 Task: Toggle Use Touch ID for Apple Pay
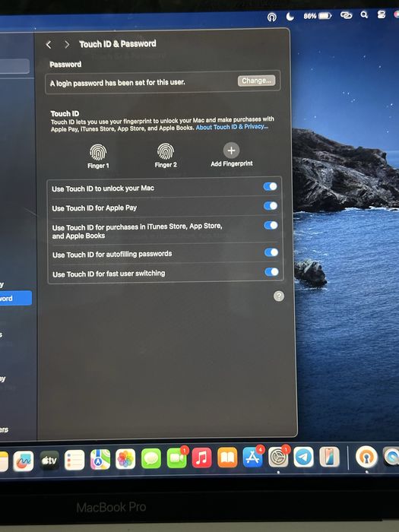tap(271, 206)
